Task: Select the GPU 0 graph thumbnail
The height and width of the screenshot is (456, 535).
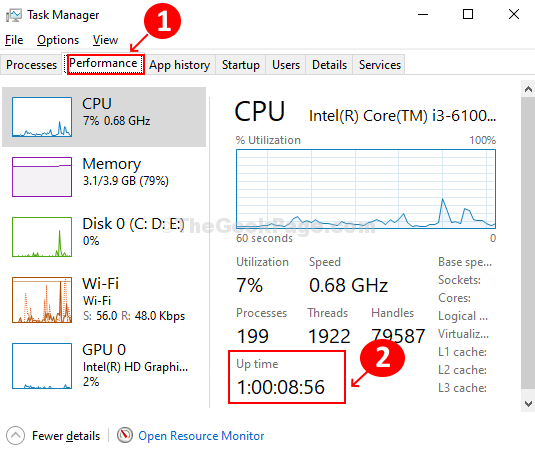Action: pos(42,366)
